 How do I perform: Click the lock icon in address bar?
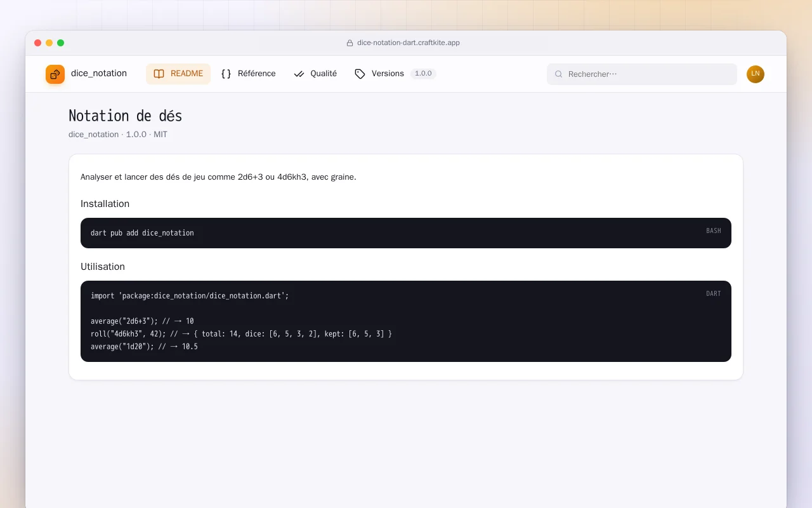click(x=350, y=43)
